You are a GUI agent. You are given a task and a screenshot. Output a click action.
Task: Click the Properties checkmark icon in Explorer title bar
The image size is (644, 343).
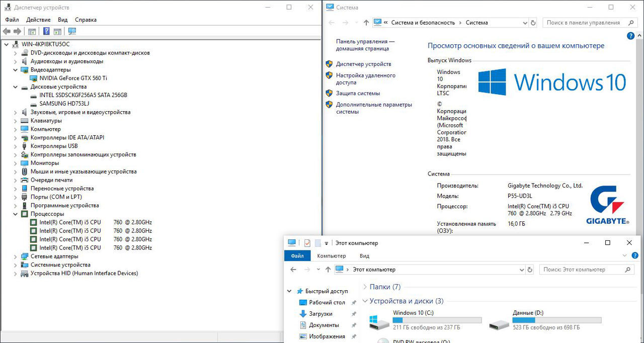pos(307,243)
